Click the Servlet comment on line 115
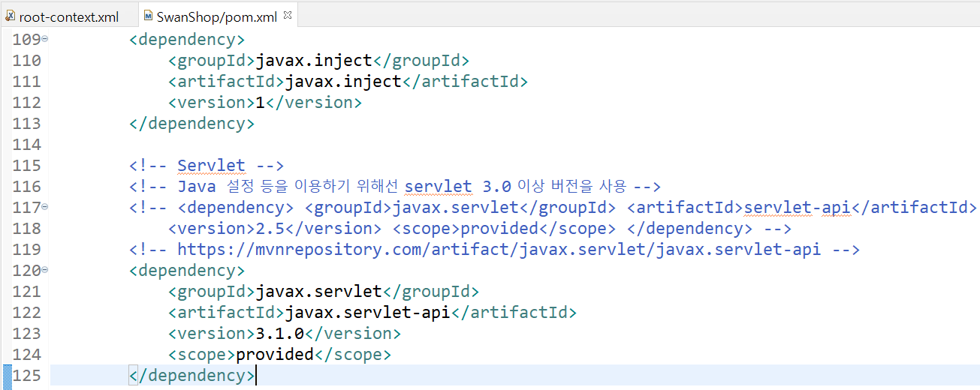The width and height of the screenshot is (980, 390). [x=207, y=165]
